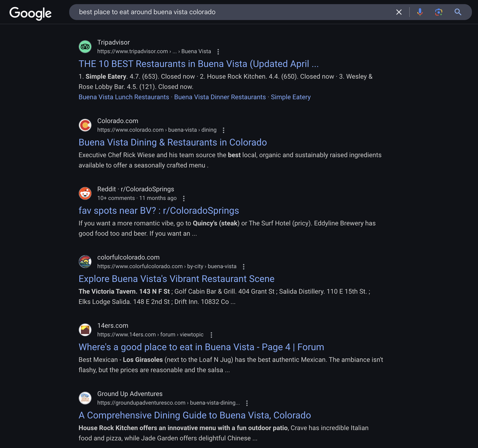Click the Tripadvisor owl favicon
Viewport: 478px width, 448px height.
tap(85, 47)
